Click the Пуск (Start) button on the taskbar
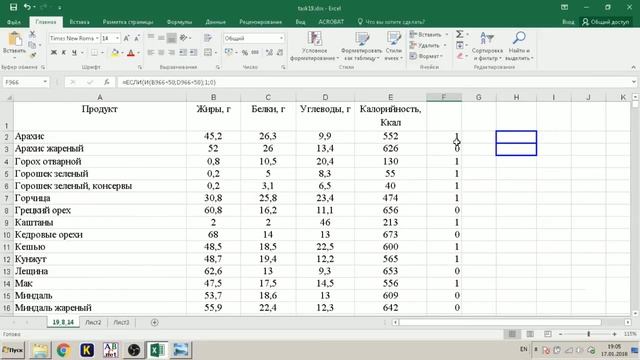The width and height of the screenshot is (640, 360). click(13, 350)
